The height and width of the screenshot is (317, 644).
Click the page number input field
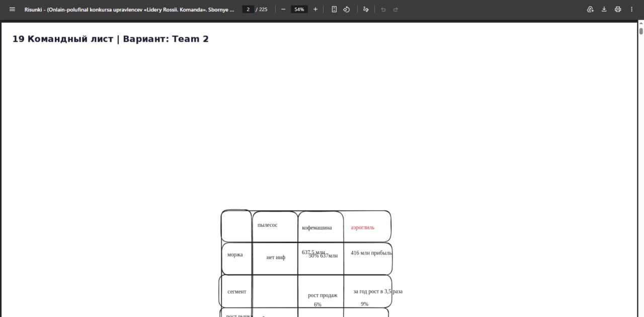pyautogui.click(x=248, y=9)
